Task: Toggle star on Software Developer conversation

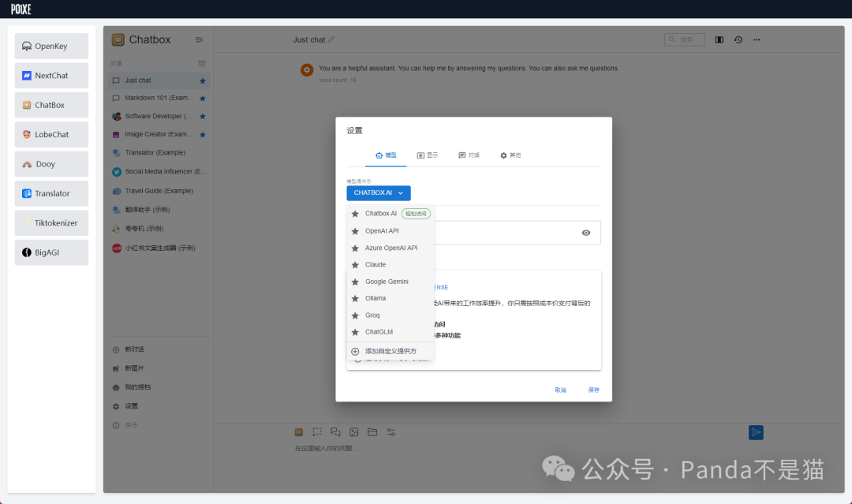Action: 203,116
